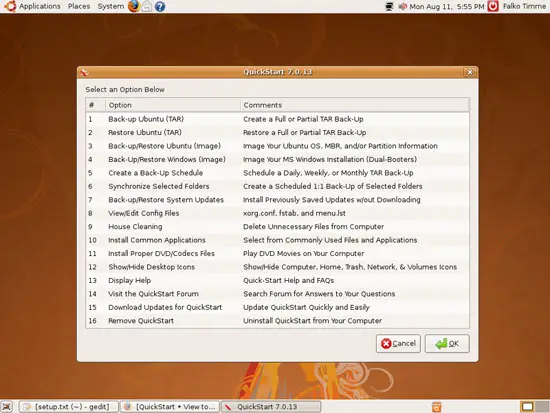Open the Applications menu

40,6
